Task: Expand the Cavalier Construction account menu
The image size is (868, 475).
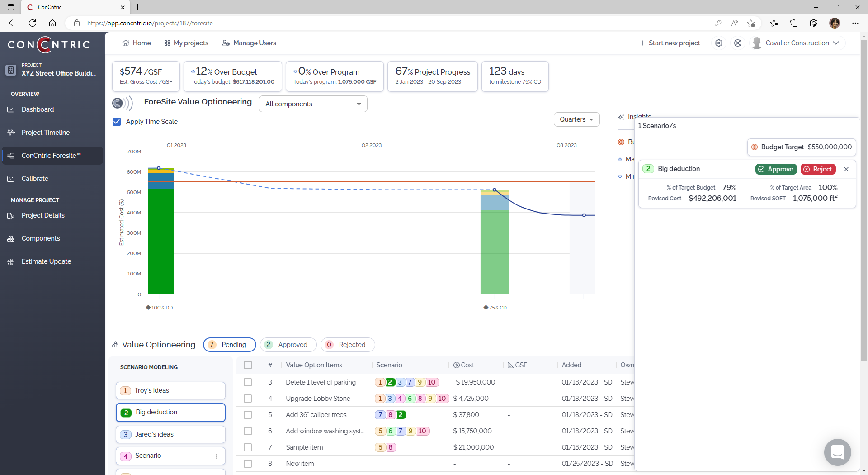Action: click(797, 43)
